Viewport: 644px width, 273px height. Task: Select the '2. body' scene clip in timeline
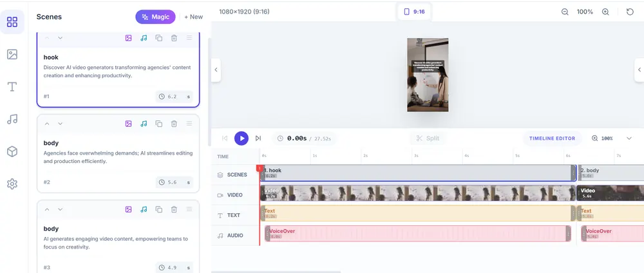pyautogui.click(x=611, y=173)
